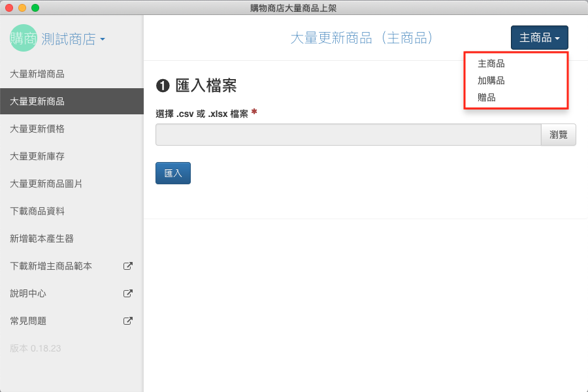Click the 大量更新商品（主商品） page title
This screenshot has width=588, height=392.
pos(362,38)
